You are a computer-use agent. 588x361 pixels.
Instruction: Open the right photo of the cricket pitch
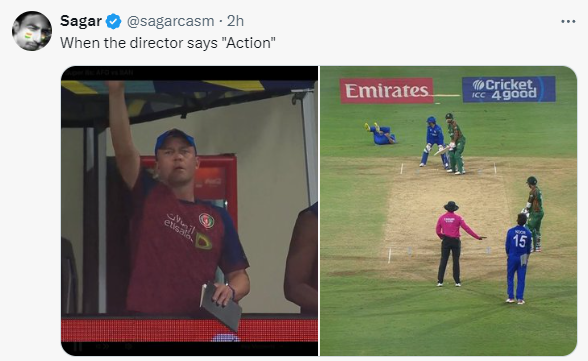448,211
